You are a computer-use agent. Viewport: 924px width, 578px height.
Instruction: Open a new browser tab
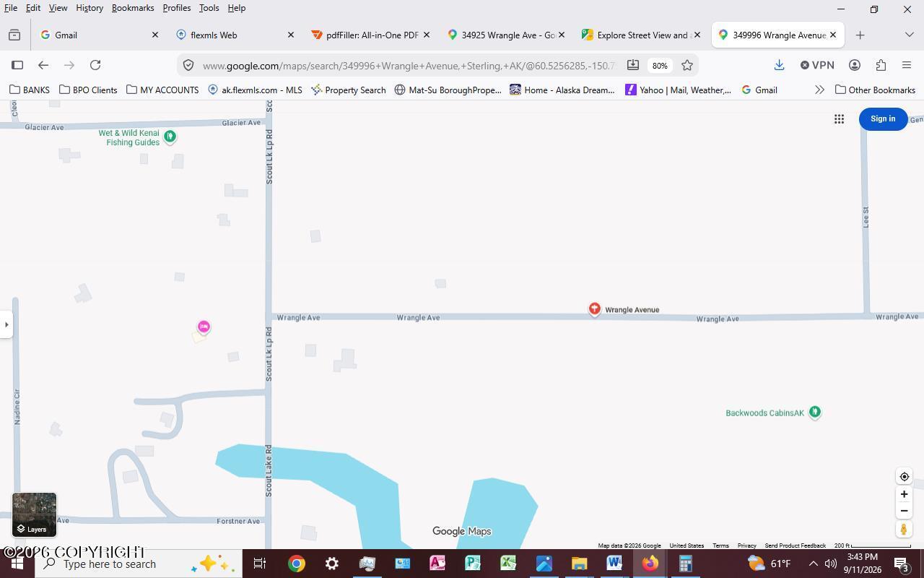860,35
